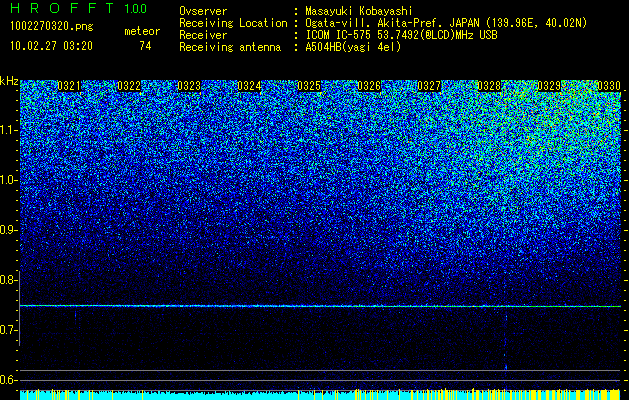Click the 0328 time marker
The width and height of the screenshot is (629, 400).
489,86
